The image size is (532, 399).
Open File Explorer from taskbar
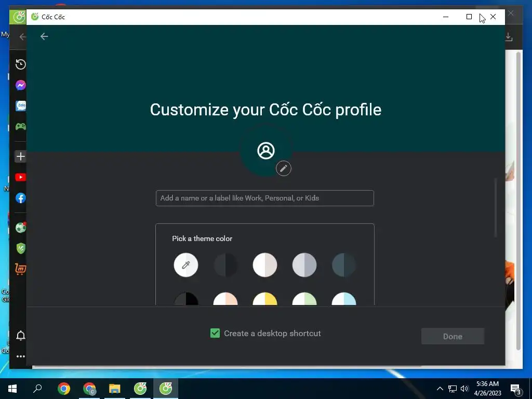(115, 389)
